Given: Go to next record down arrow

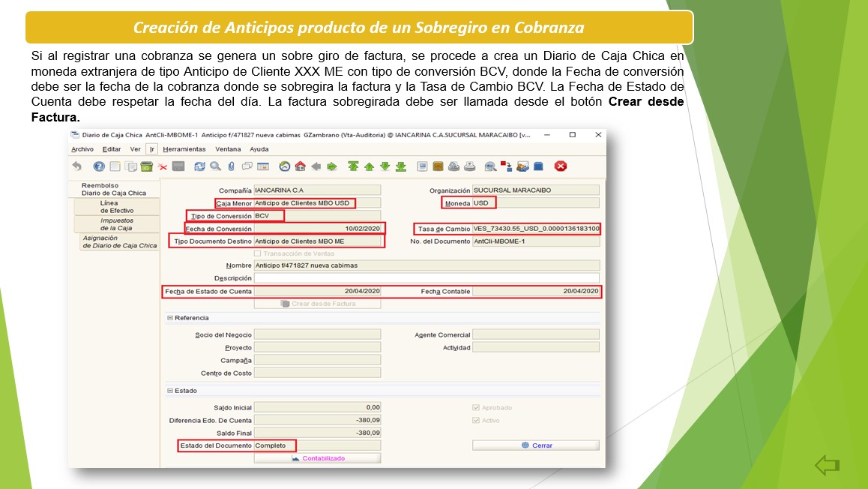Looking at the screenshot, I should (385, 166).
